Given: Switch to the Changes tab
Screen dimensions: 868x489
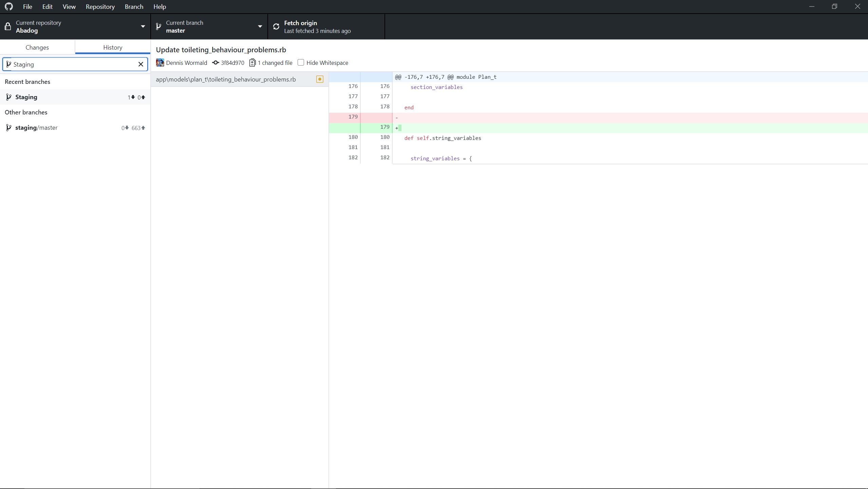Looking at the screenshot, I should 37,47.
